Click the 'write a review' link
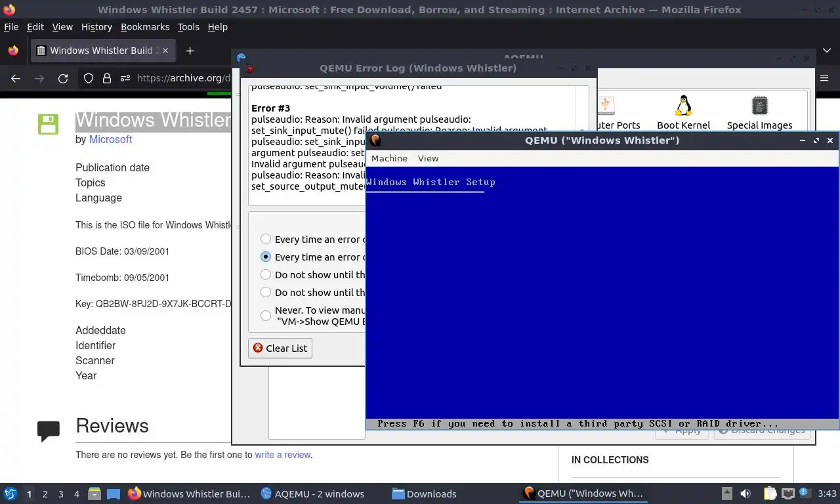 click(x=283, y=455)
